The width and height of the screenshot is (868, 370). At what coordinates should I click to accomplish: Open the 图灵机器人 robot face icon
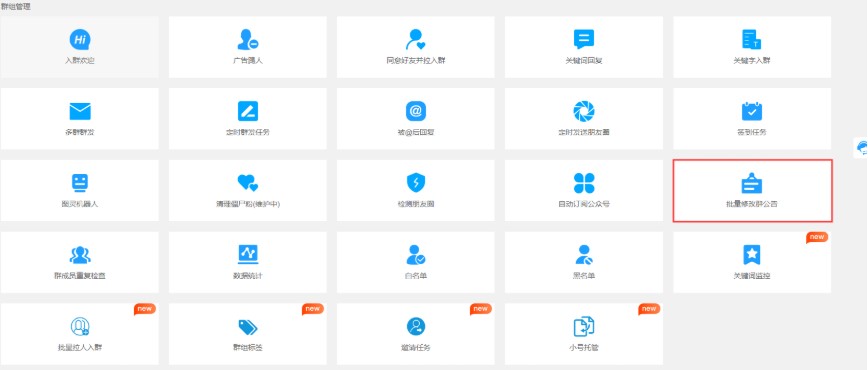pyautogui.click(x=80, y=183)
